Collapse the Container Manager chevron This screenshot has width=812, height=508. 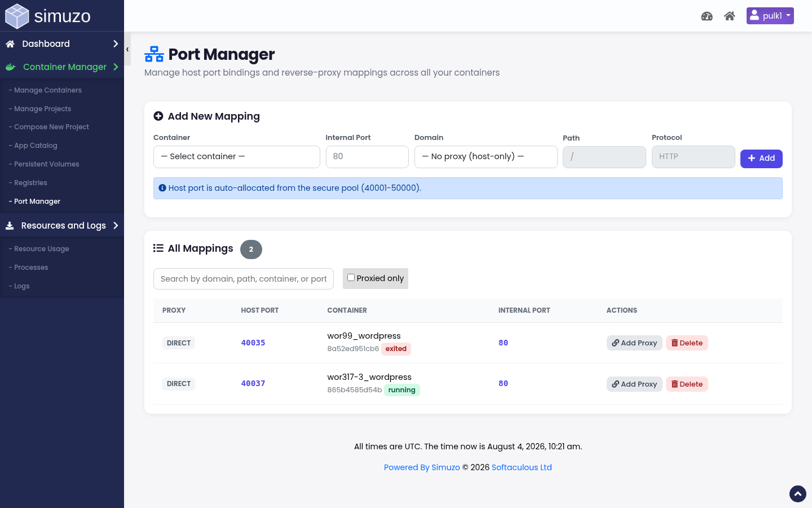[x=115, y=67]
